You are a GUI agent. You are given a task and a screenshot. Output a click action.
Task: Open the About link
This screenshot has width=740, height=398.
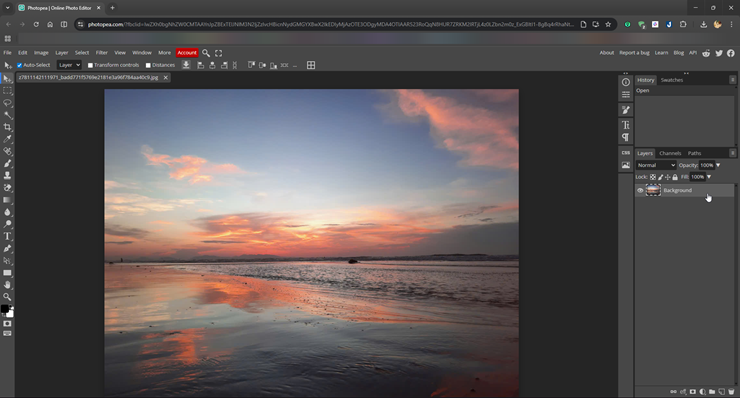607,53
